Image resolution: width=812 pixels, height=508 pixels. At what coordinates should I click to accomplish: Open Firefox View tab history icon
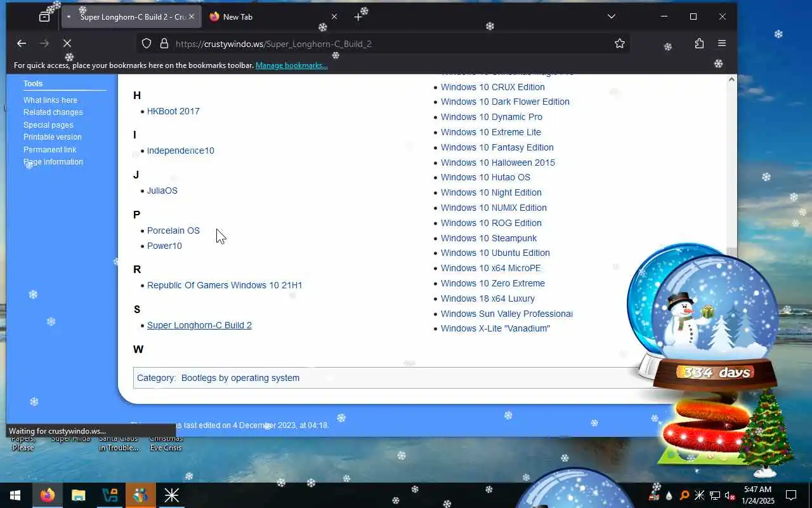tap(44, 17)
